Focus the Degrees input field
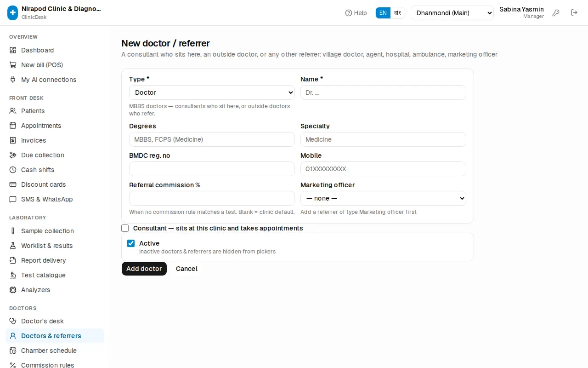 [x=212, y=139]
